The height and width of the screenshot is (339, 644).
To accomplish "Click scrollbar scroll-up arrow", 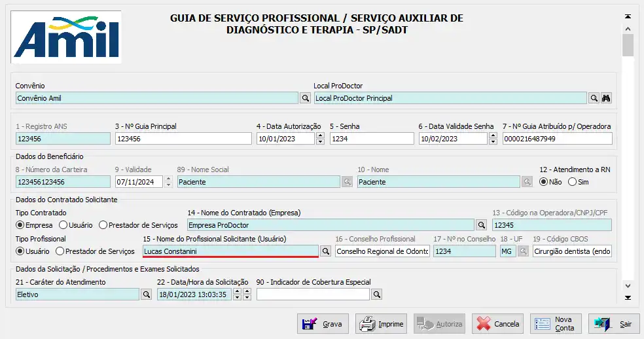I will (x=628, y=29).
